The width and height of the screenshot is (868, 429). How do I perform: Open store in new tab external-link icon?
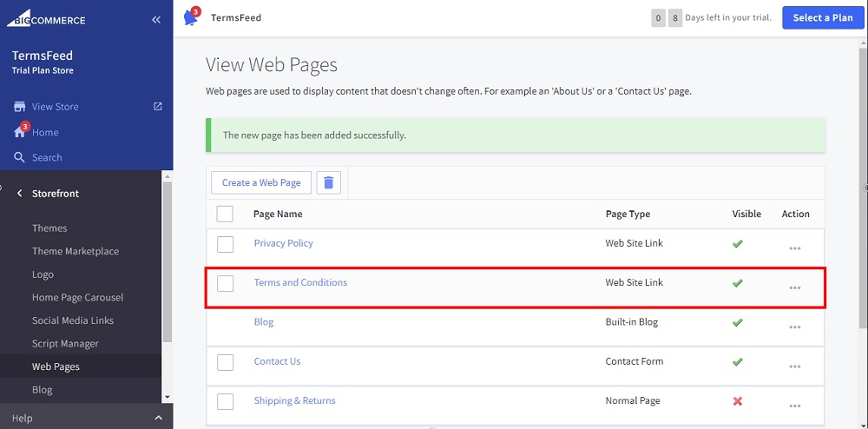pos(158,106)
